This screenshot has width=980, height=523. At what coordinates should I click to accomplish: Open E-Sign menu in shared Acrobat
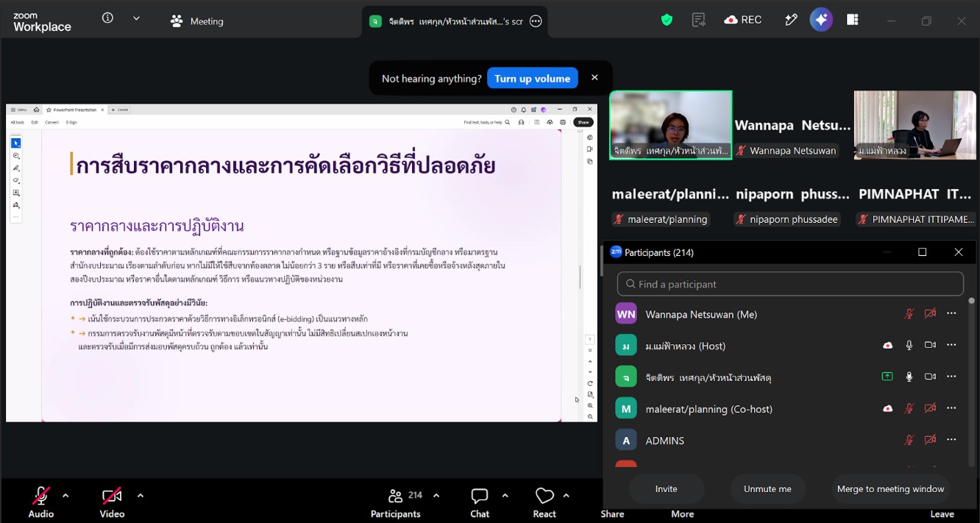pyautogui.click(x=71, y=122)
